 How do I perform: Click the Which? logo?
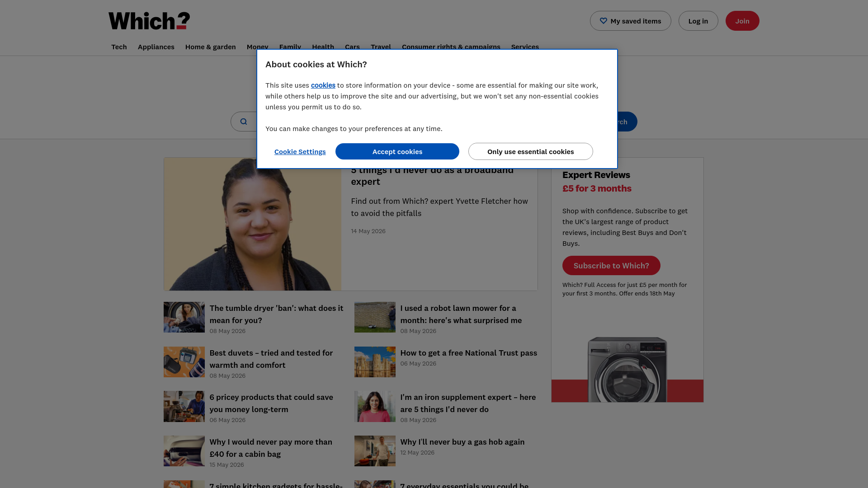click(149, 21)
